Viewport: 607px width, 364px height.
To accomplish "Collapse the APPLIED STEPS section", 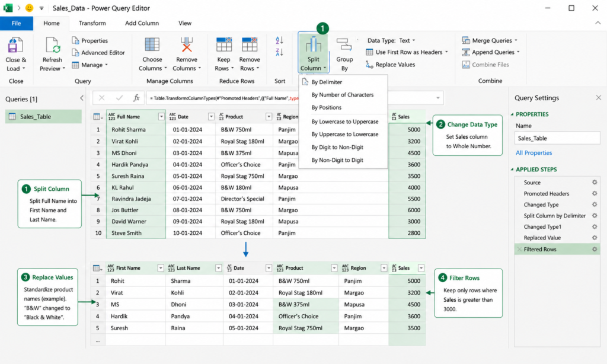I will [x=512, y=169].
